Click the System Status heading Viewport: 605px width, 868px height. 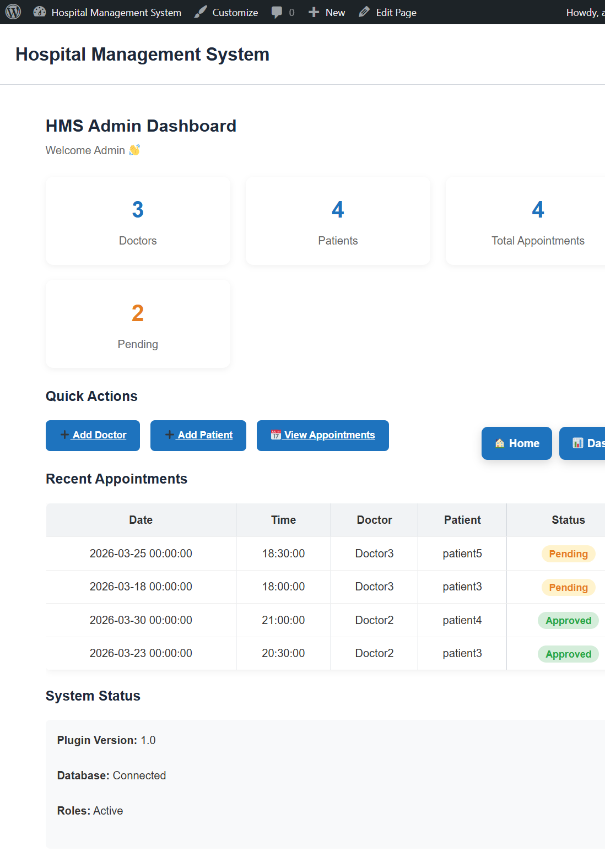coord(93,696)
